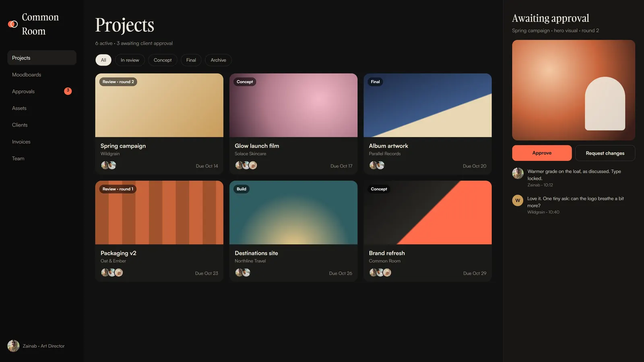Click Zainab's avatar beside the warmer grade comment
This screenshot has height=362, width=644.
point(518,173)
